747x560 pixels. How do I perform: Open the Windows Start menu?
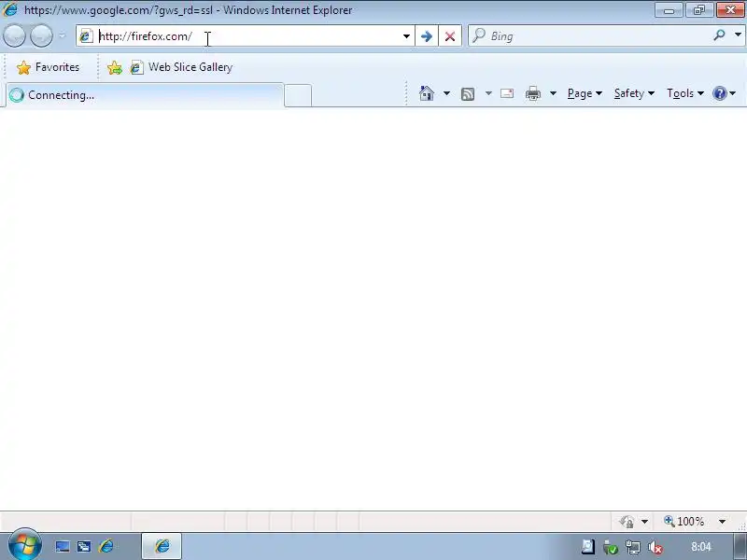tap(25, 545)
